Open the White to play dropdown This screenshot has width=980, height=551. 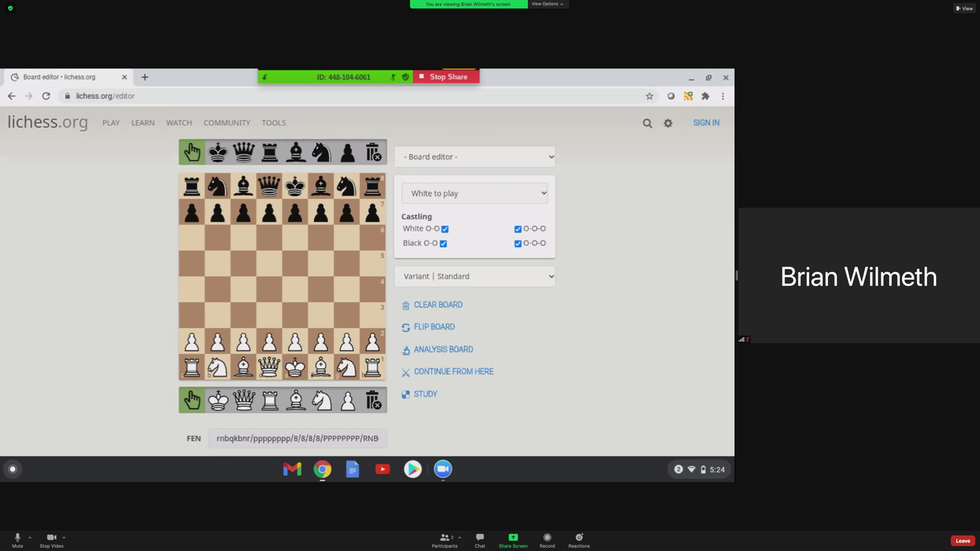[x=475, y=193]
